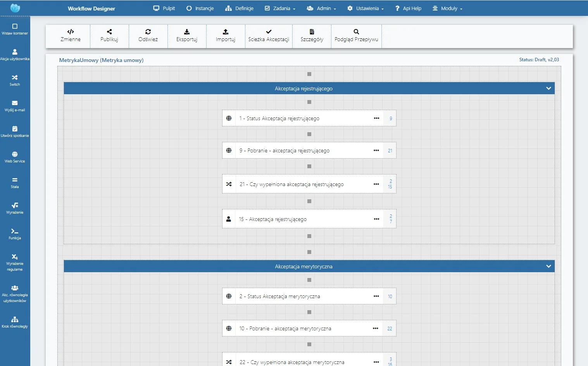Select the Wyślij e-mail tool
588x366 pixels.
coord(15,106)
